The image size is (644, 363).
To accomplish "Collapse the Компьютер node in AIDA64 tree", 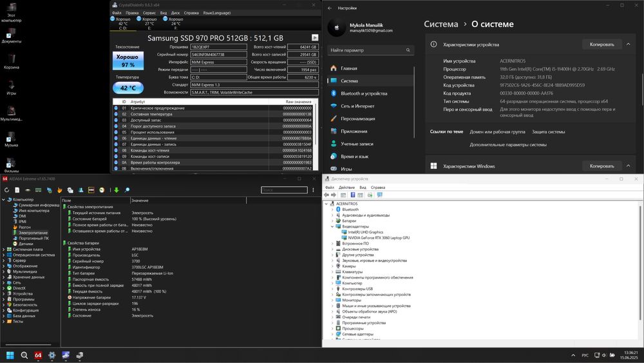I will tap(4, 199).
